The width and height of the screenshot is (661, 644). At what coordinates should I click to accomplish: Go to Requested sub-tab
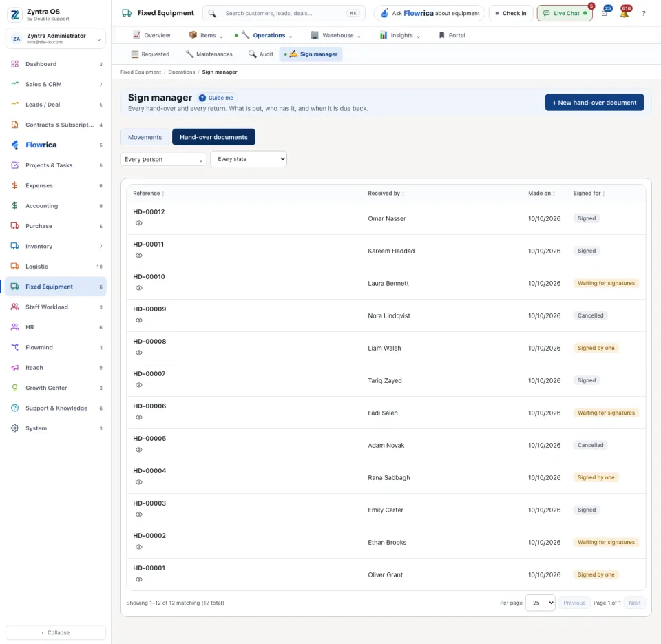[151, 54]
